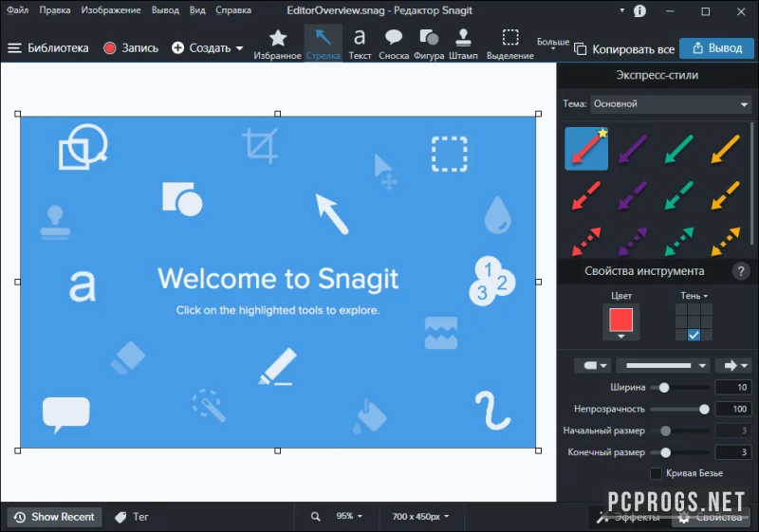Click the End size value field
Viewport: 759px width, 532px height.
pos(732,452)
